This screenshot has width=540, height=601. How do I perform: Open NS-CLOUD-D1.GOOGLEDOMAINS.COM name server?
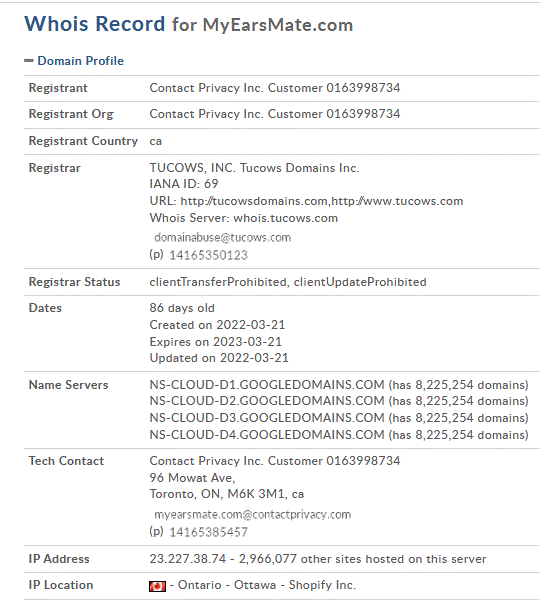pyautogui.click(x=267, y=384)
